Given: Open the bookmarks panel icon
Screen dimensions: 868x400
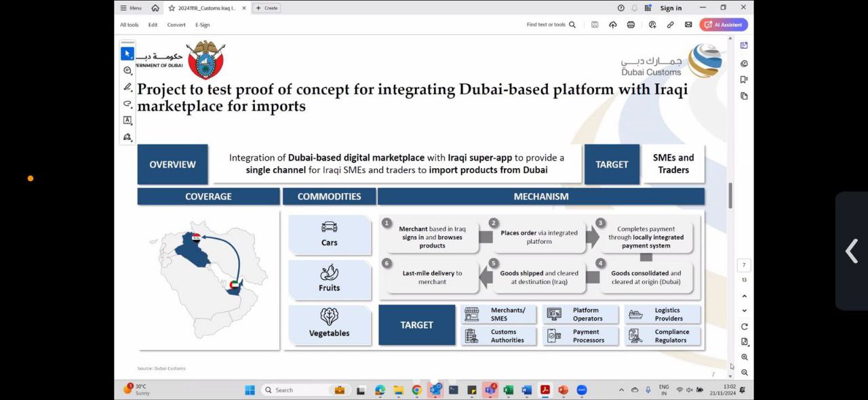Looking at the screenshot, I should pos(744,79).
